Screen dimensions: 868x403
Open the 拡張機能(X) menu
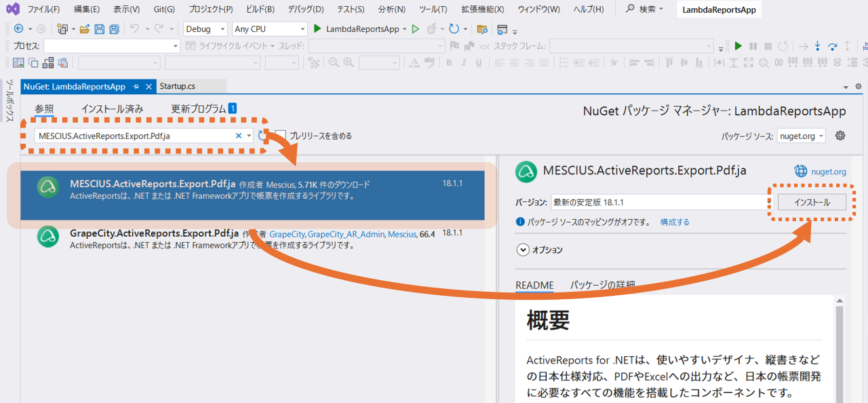pyautogui.click(x=482, y=9)
